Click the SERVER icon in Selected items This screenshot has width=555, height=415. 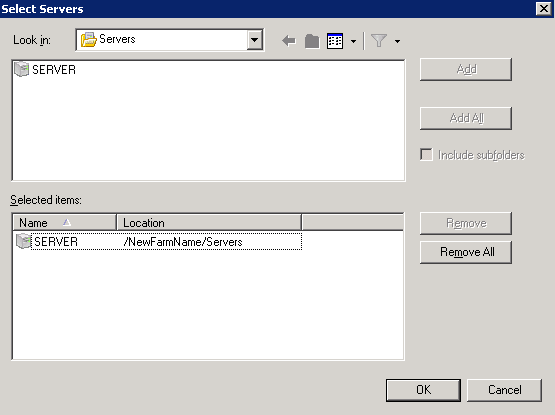23,241
